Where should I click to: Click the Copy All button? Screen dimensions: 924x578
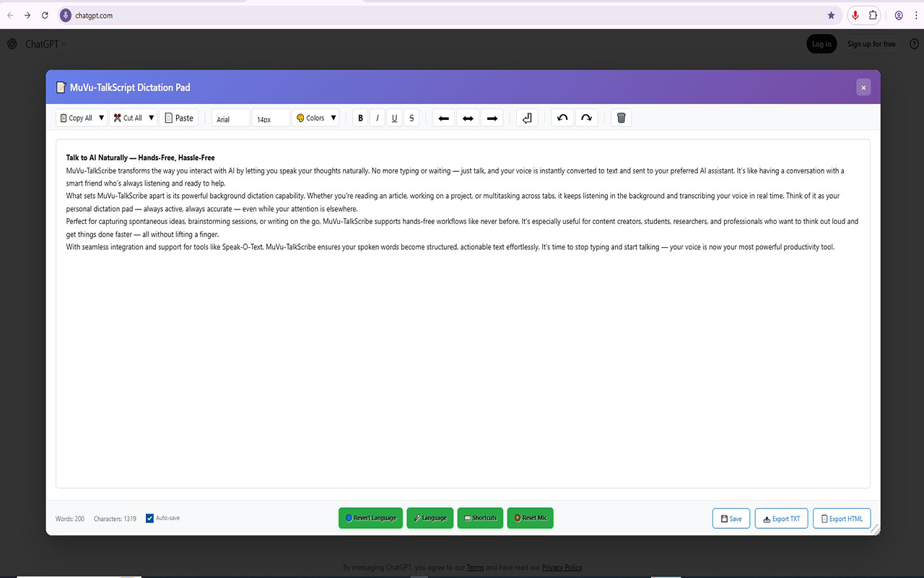point(76,118)
